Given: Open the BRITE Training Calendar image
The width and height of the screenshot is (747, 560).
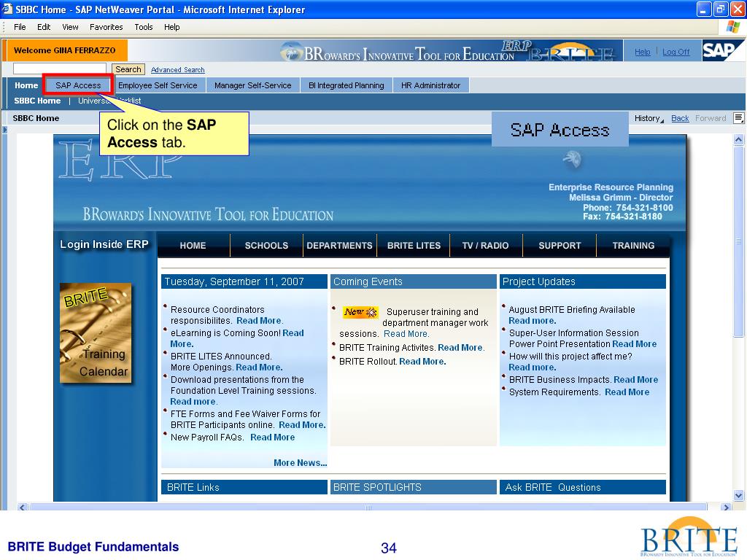Looking at the screenshot, I should click(96, 332).
